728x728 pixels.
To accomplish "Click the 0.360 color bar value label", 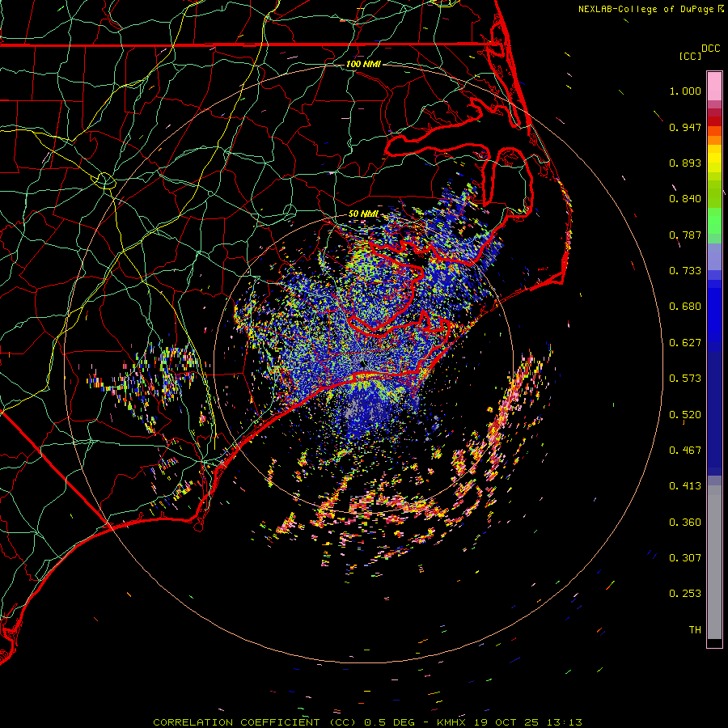I will coord(685,523).
